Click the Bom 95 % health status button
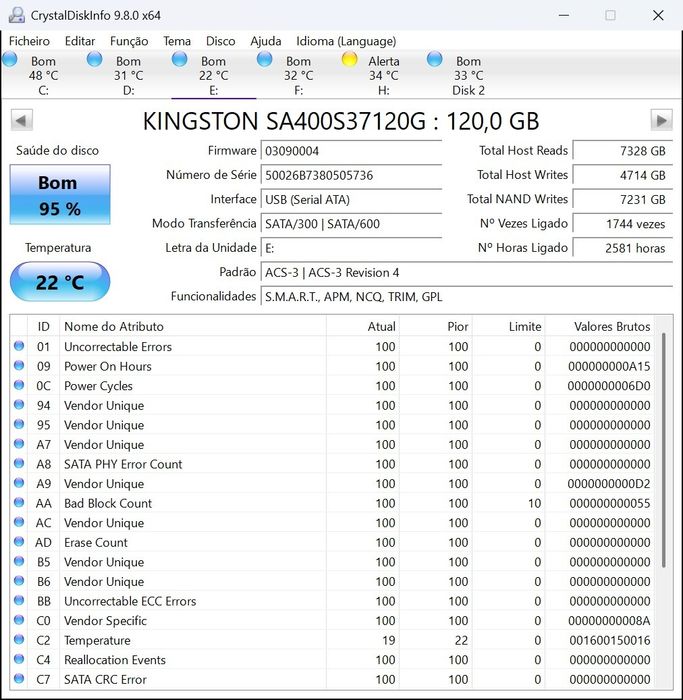This screenshot has height=700, width=683. (x=60, y=195)
